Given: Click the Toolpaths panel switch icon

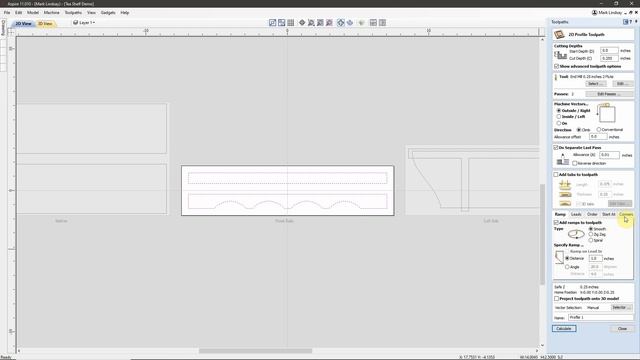Looking at the screenshot, I should (625, 22).
